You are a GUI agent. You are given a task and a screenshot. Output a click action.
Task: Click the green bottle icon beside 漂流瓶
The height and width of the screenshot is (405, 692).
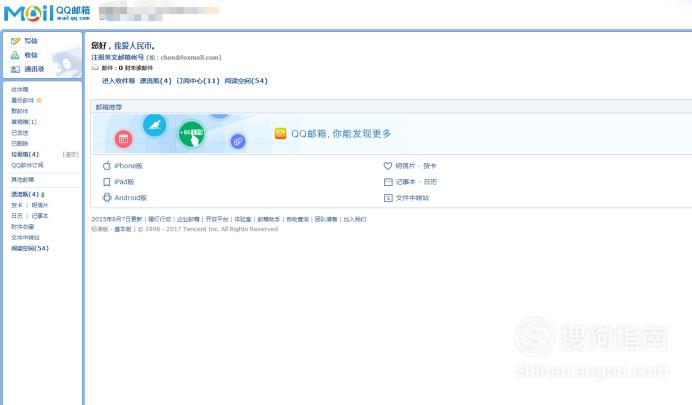42,194
